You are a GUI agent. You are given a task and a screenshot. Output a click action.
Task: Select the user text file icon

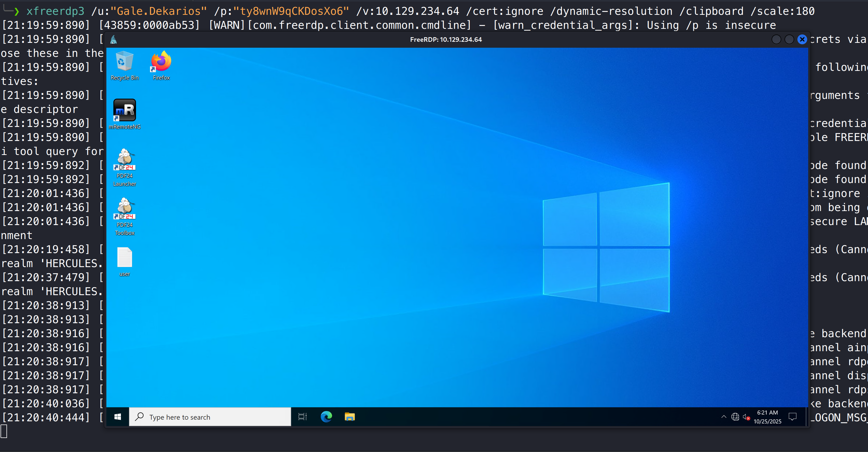point(124,261)
